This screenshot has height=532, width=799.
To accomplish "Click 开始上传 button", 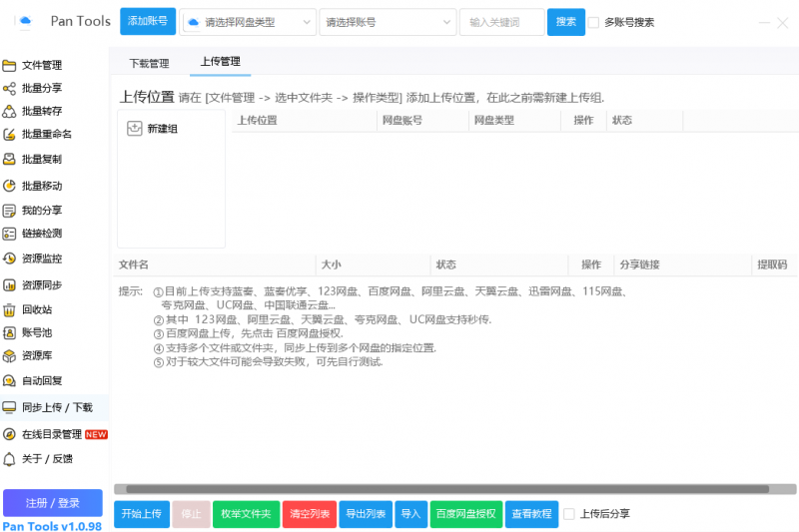I will coord(142,514).
